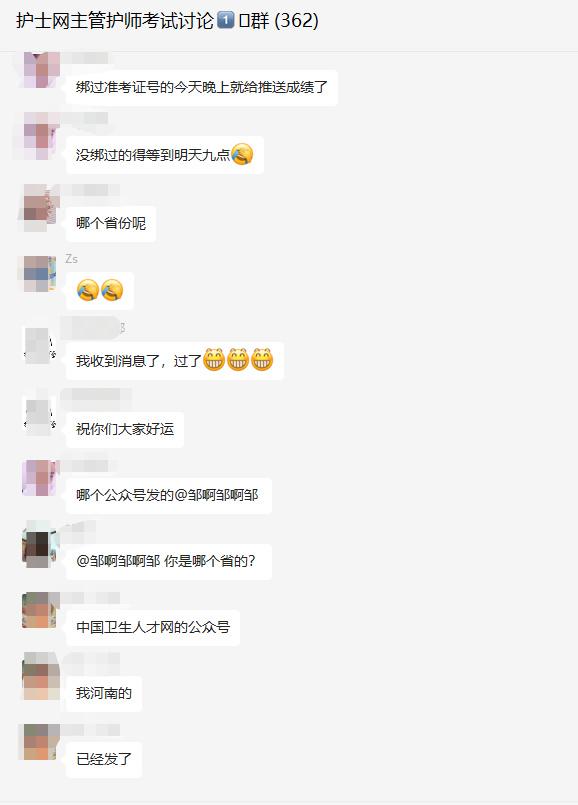This screenshot has height=805, width=578.
Task: Select the 已经发了 message bubble
Action: click(x=104, y=759)
